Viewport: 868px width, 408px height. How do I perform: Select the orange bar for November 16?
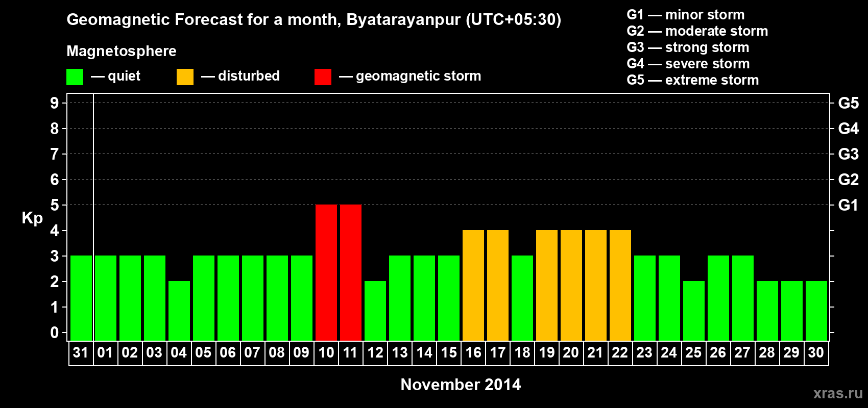pyautogui.click(x=473, y=285)
